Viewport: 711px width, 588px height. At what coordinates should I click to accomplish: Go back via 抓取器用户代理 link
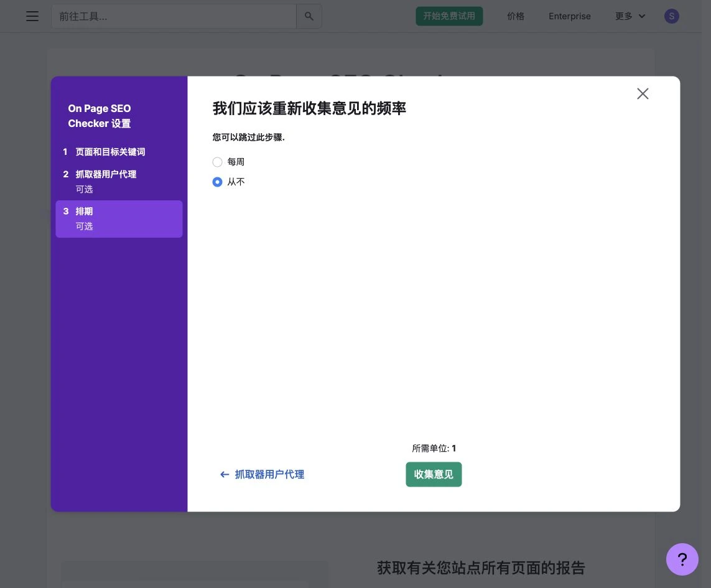click(262, 475)
